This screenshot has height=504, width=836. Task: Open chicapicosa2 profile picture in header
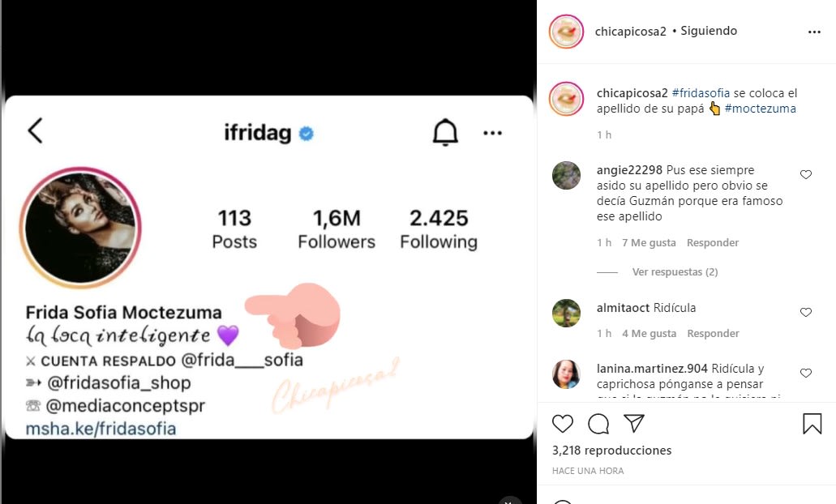pyautogui.click(x=566, y=32)
